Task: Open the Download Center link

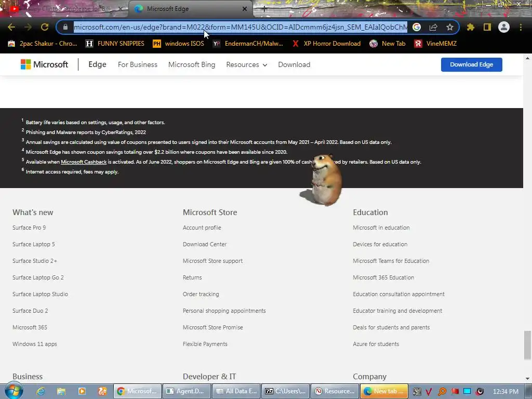Action: tap(205, 244)
